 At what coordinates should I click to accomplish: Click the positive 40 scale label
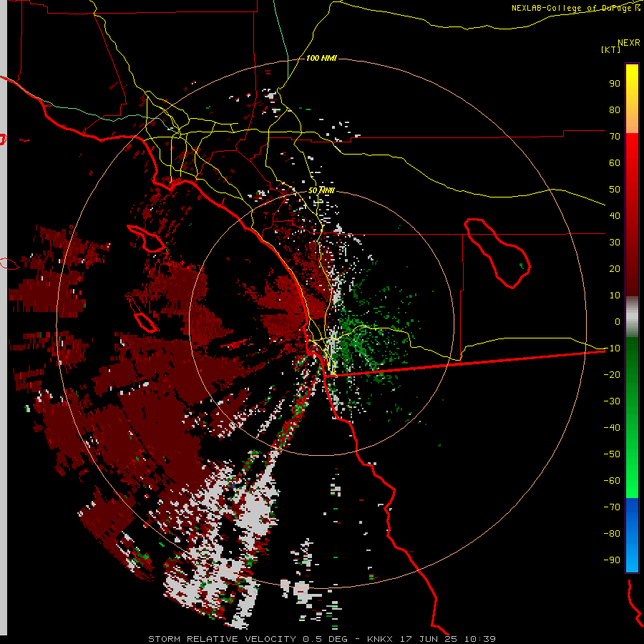tap(615, 215)
